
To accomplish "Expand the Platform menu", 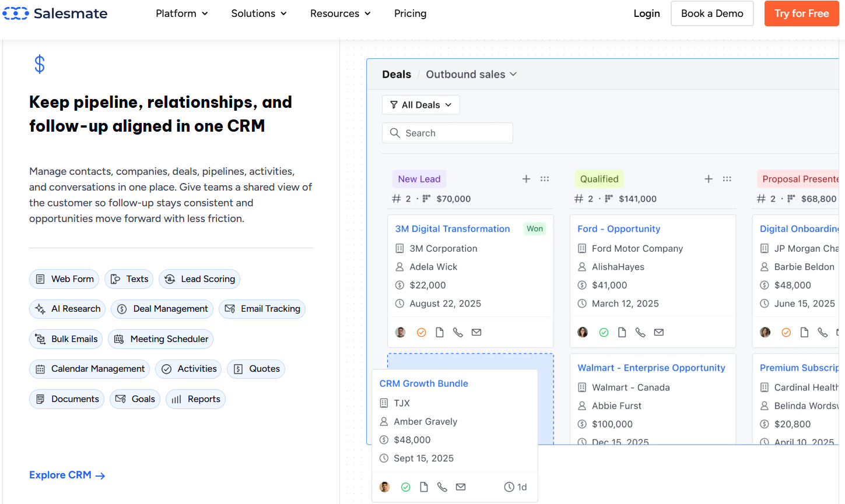I will pyautogui.click(x=182, y=13).
